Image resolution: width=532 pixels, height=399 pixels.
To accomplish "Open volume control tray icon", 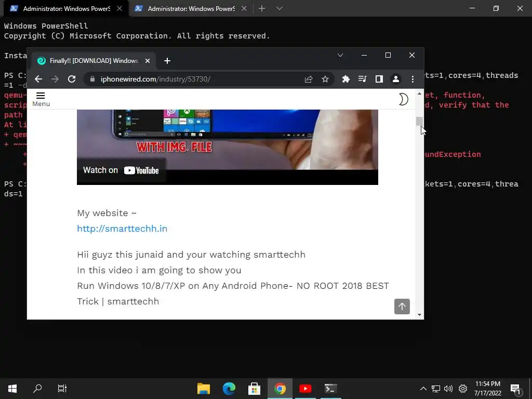I will tap(448, 389).
